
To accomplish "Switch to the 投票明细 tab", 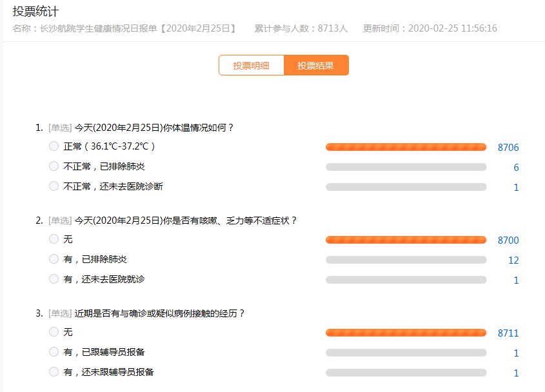I will coord(251,65).
